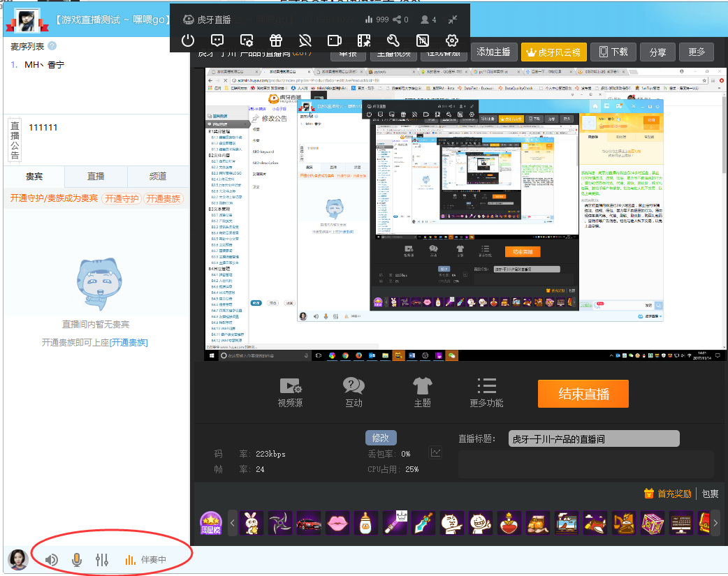Screen dimensions: 728x576
Task: Click the 下载 download button
Action: [613, 52]
